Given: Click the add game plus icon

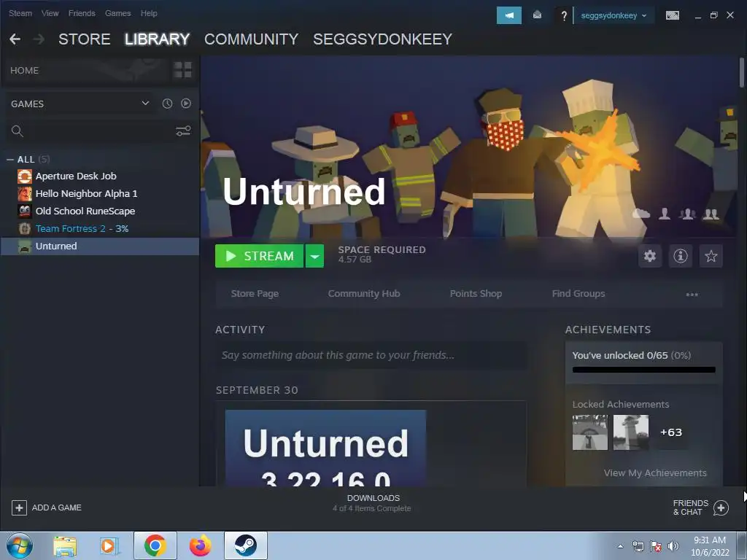Looking at the screenshot, I should point(19,507).
